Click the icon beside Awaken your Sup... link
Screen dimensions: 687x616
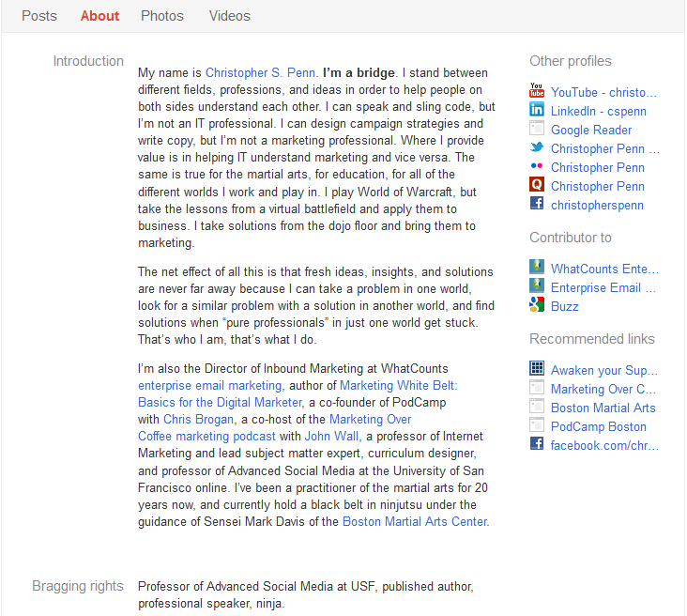pyautogui.click(x=537, y=370)
